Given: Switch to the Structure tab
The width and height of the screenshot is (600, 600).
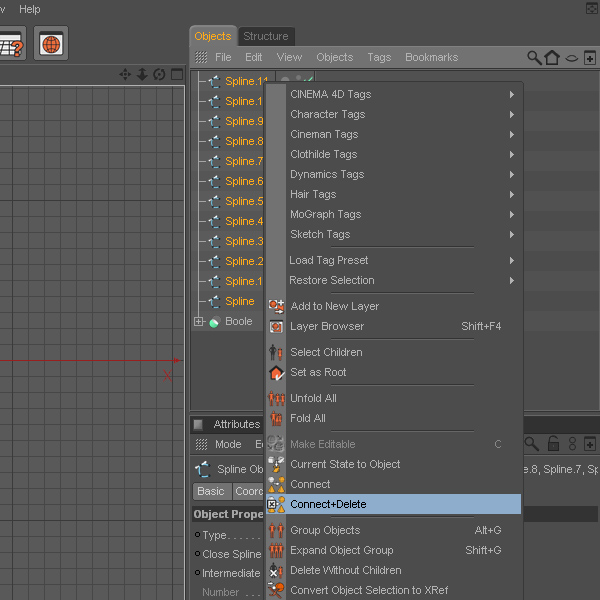Looking at the screenshot, I should coord(266,36).
